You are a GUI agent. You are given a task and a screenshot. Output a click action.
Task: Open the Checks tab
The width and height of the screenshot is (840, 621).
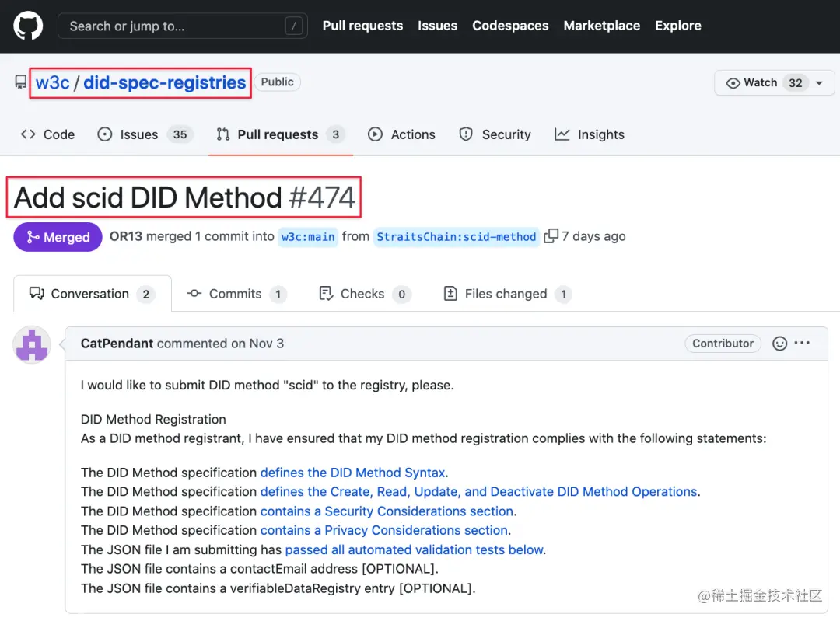point(363,294)
